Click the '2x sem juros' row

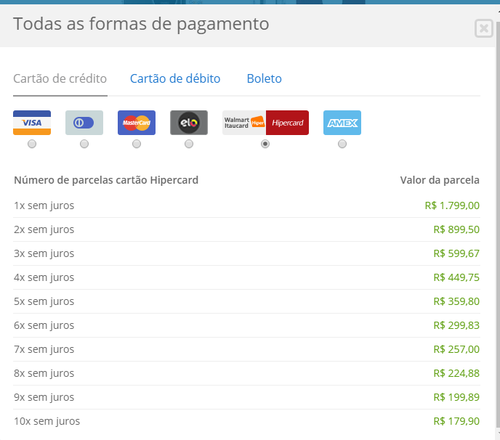pyautogui.click(x=247, y=230)
